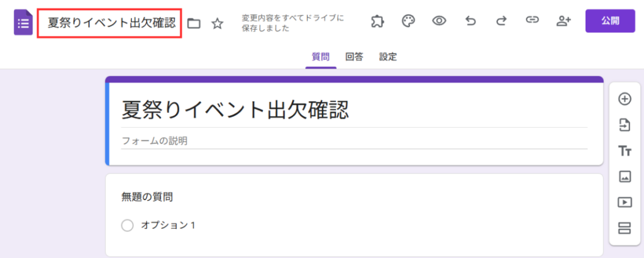The image size is (644, 258).
Task: Add a question with the plus icon
Action: pos(625,99)
